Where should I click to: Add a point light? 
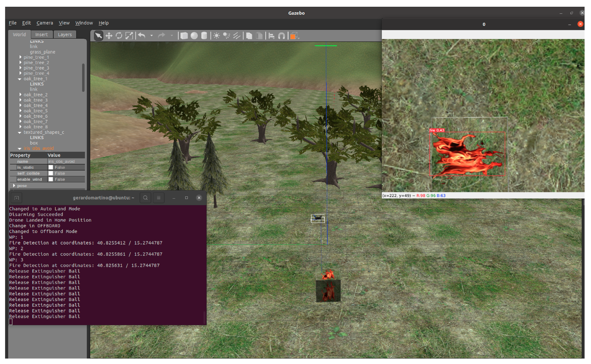pyautogui.click(x=216, y=36)
